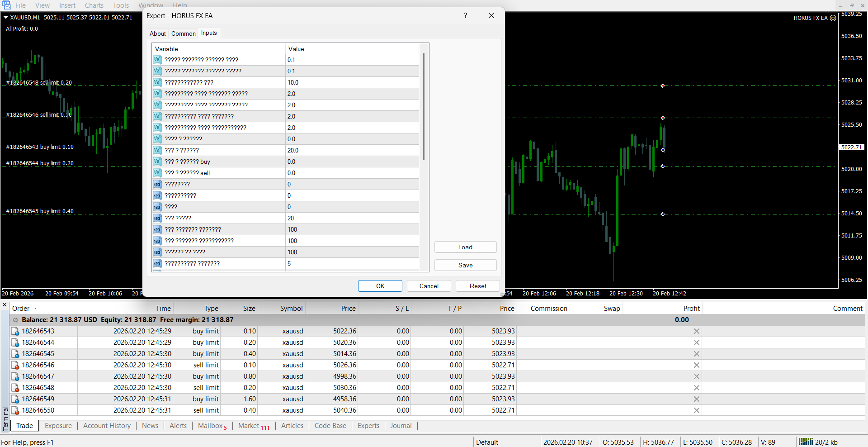Cancel order 182646547 using its X icon
This screenshot has height=447, width=868.
(696, 376)
